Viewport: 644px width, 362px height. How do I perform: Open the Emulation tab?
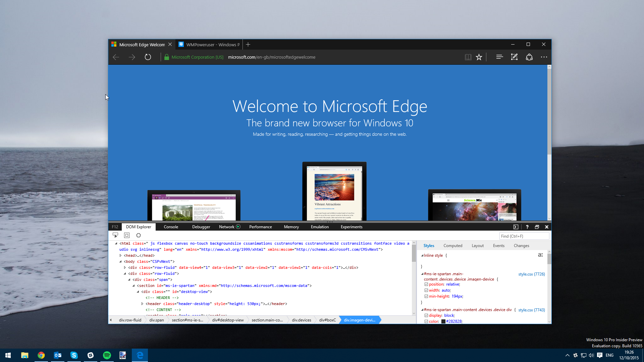coord(320,227)
